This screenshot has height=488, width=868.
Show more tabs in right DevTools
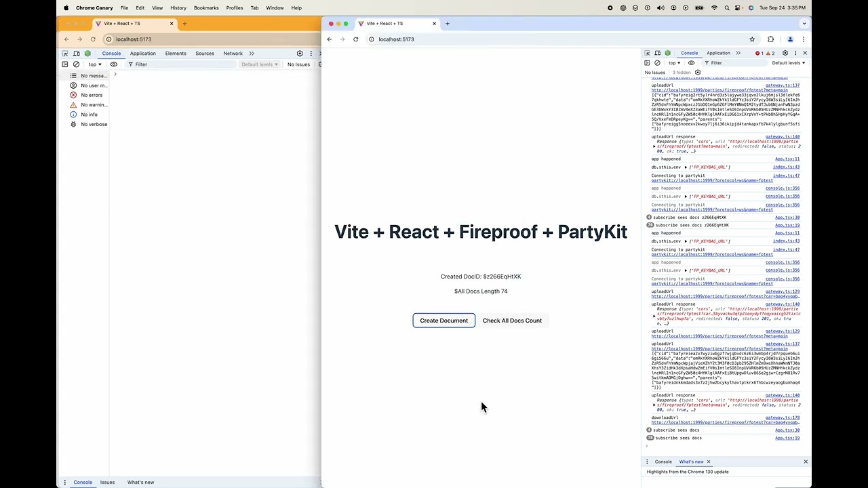point(738,53)
